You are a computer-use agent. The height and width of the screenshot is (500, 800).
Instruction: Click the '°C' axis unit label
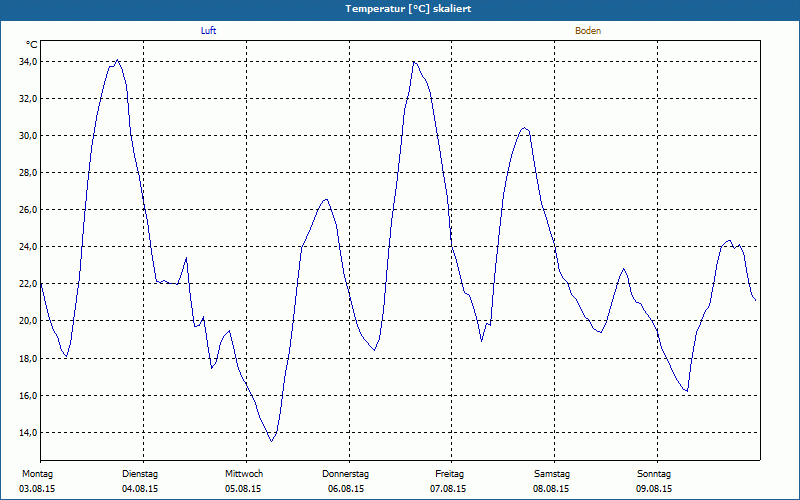coord(32,45)
